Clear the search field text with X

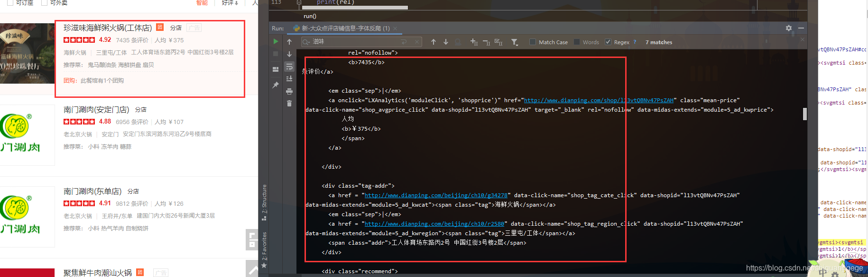point(417,42)
